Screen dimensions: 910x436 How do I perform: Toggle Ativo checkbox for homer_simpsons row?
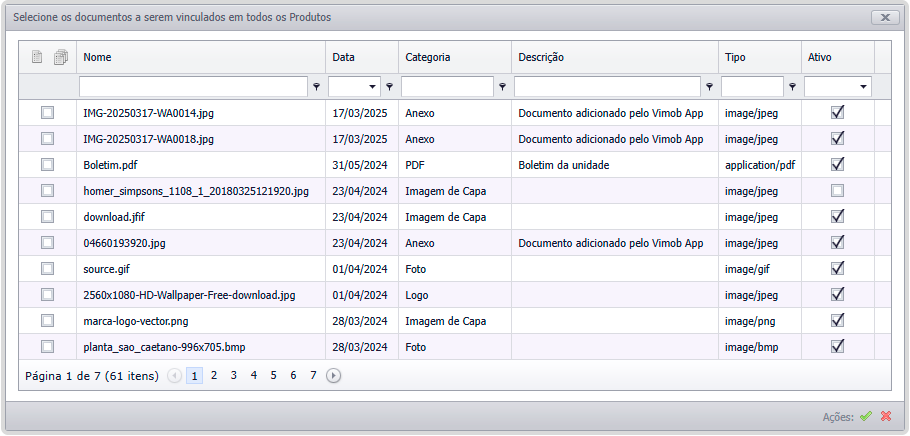(x=837, y=190)
